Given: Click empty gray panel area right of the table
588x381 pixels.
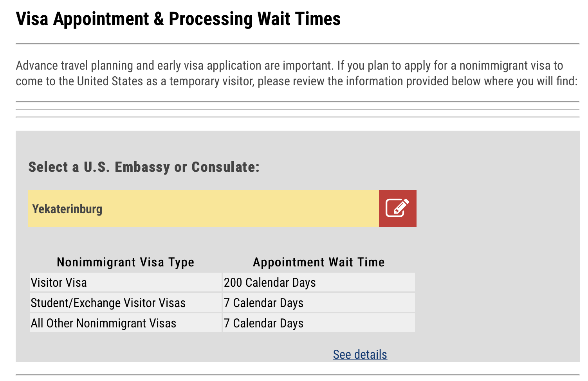Looking at the screenshot, I should (497, 297).
